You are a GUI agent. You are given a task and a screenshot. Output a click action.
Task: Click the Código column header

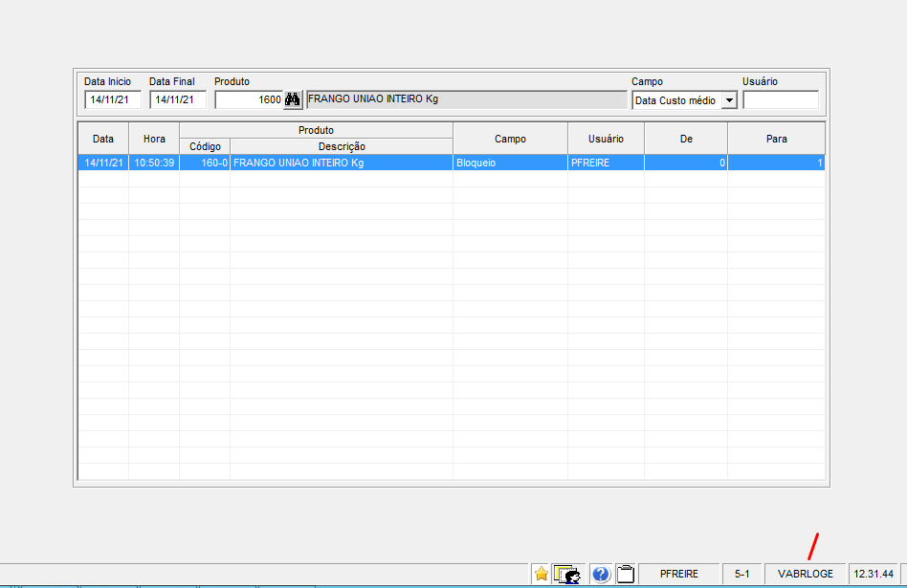205,146
